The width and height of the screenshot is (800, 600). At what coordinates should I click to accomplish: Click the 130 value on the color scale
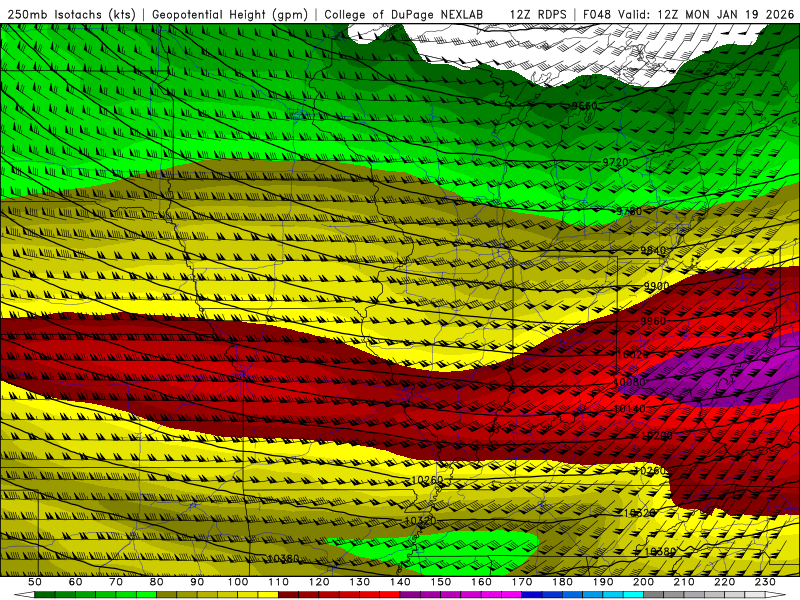[x=360, y=582]
